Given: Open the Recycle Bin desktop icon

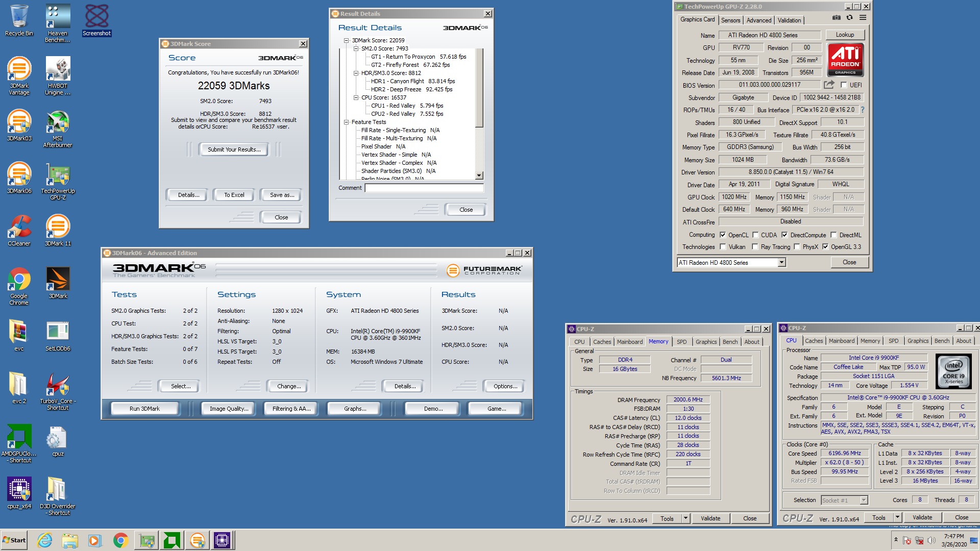Looking at the screenshot, I should (19, 20).
